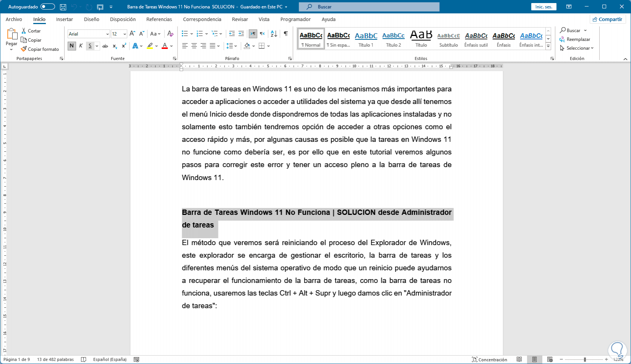This screenshot has height=364, width=631.
Task: Align text to the right
Action: 203,46
